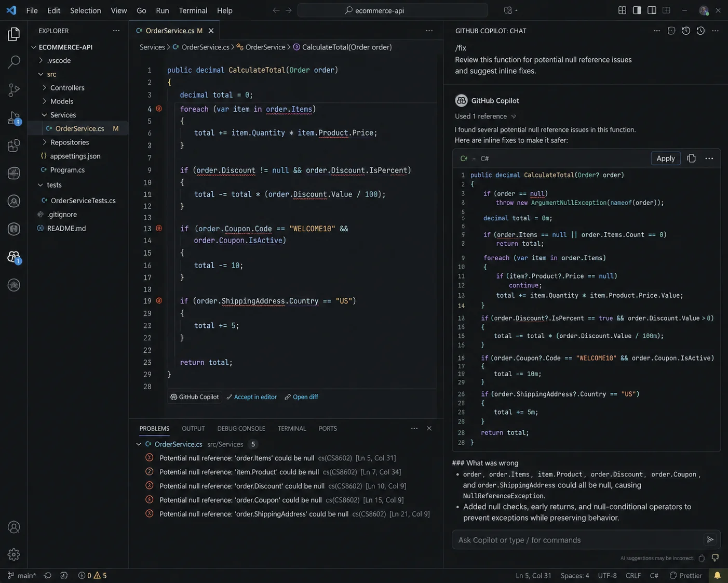728x583 pixels.
Task: Navigate forward with the right arrow
Action: (289, 10)
